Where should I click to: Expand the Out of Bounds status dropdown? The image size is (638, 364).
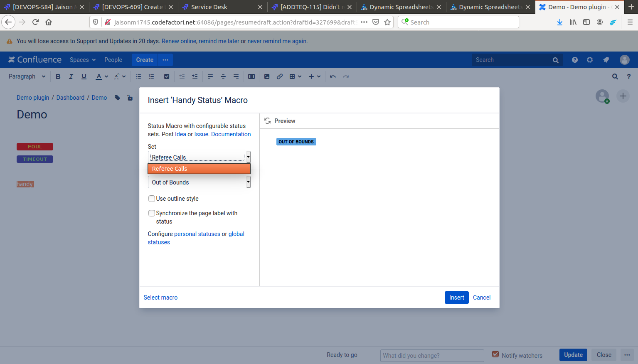[x=199, y=182]
